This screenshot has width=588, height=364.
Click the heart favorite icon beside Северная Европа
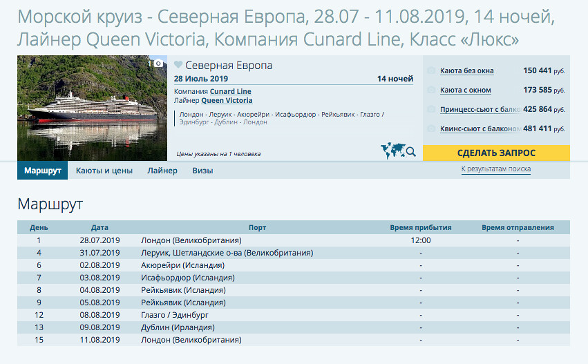[x=178, y=65]
